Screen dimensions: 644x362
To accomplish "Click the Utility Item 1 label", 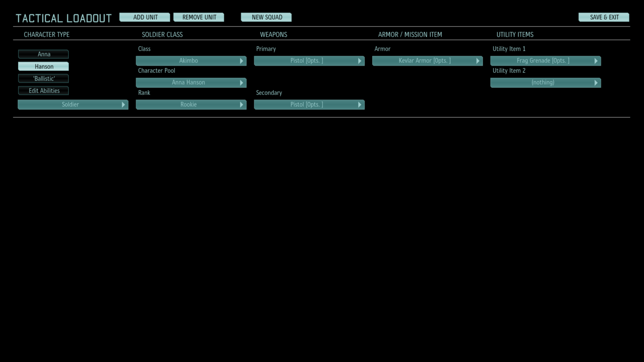I will (x=509, y=49).
